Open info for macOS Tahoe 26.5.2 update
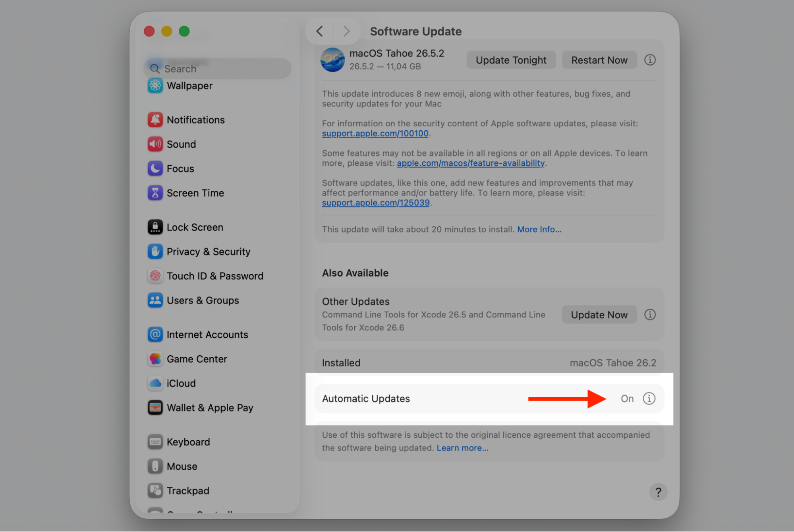Image resolution: width=794 pixels, height=532 pixels. coord(650,60)
